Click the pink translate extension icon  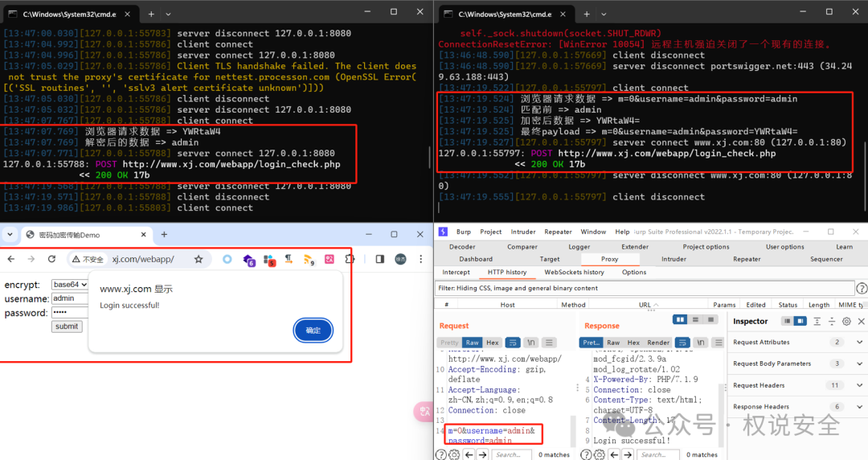coord(330,259)
